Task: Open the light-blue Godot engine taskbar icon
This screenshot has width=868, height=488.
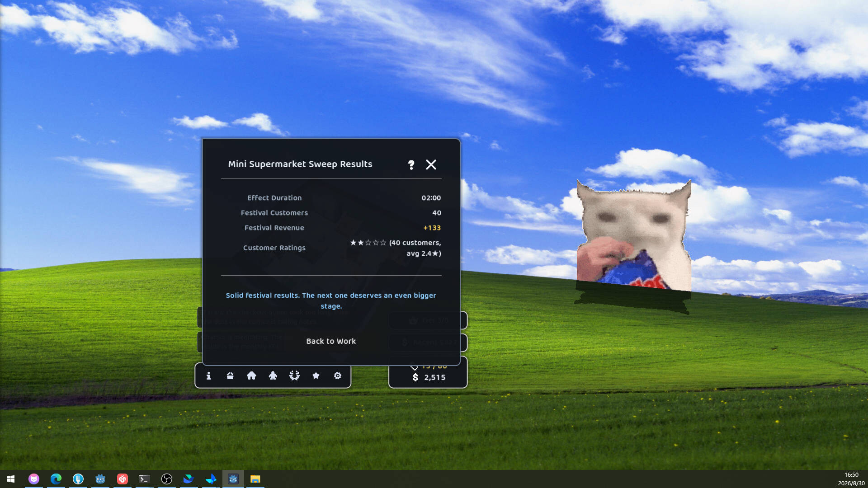Action: [100, 479]
